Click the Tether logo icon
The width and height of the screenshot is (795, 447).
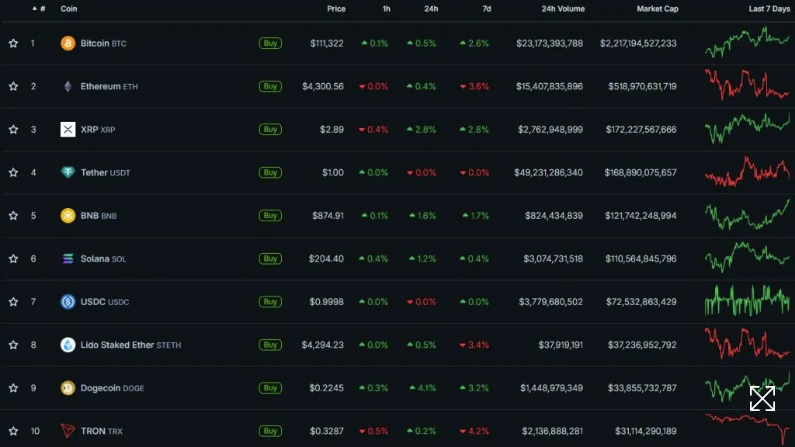pos(68,172)
